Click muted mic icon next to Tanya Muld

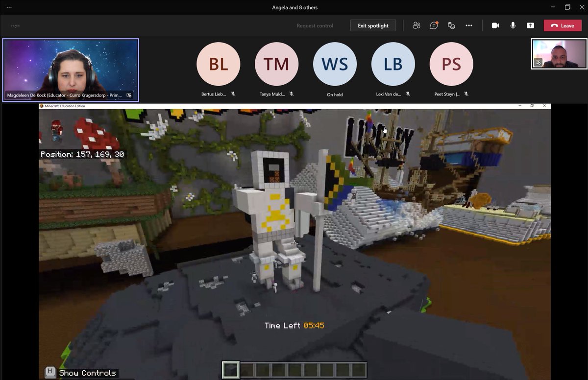[x=291, y=94]
